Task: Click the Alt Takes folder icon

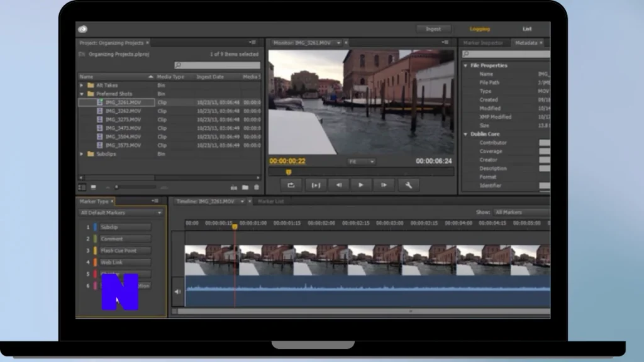Action: point(91,85)
